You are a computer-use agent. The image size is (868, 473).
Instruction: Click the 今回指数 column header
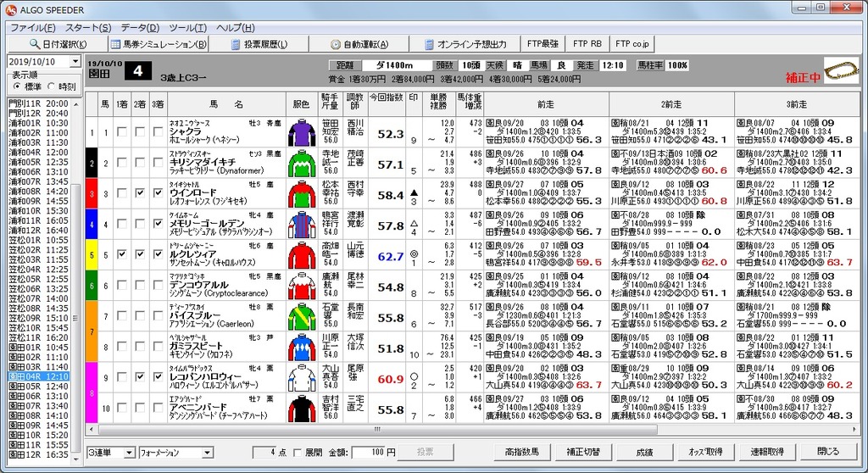pos(387,104)
